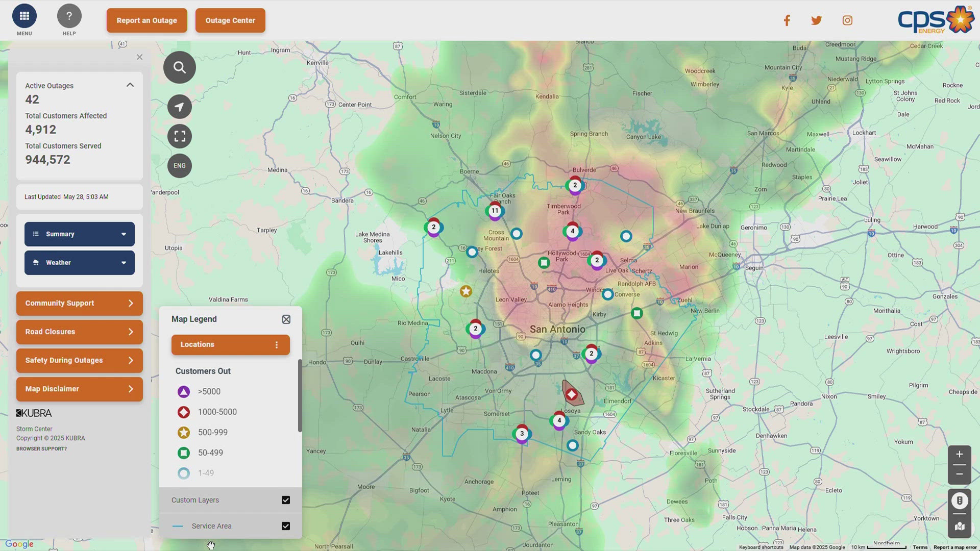Open CPS Energy's Facebook page icon

pos(787,20)
